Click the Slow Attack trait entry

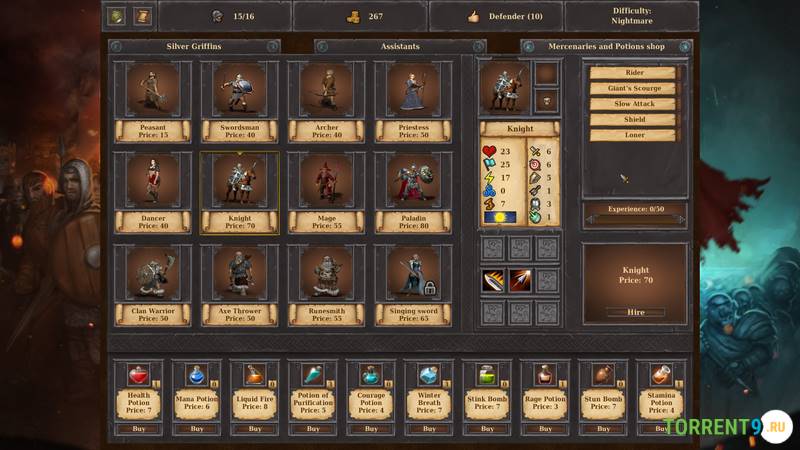click(635, 104)
